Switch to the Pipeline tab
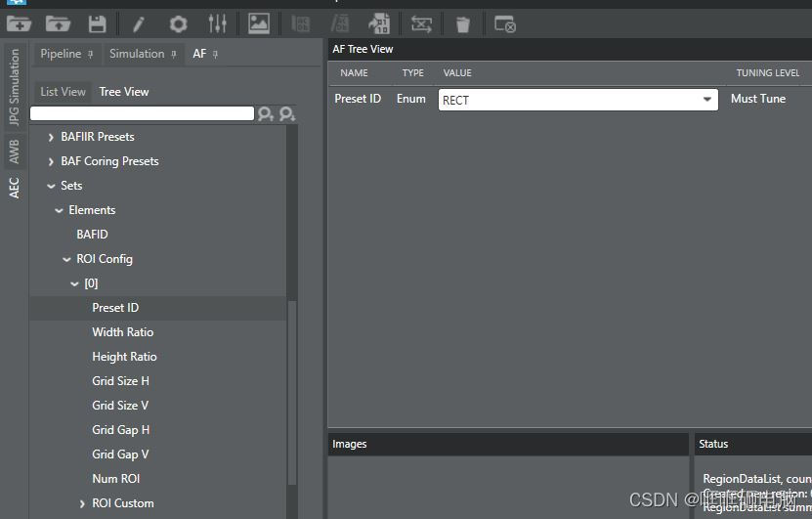The height and width of the screenshot is (519, 812). 61,54
